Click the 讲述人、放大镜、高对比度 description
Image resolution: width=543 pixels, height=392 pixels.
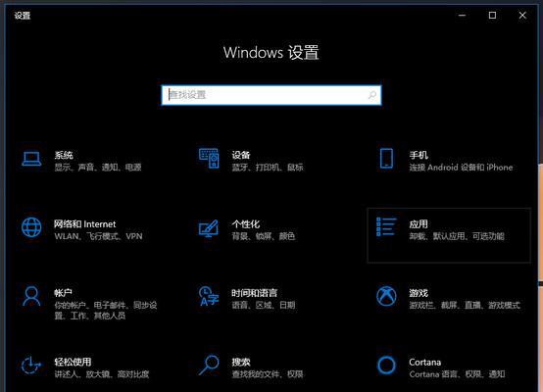pyautogui.click(x=102, y=374)
